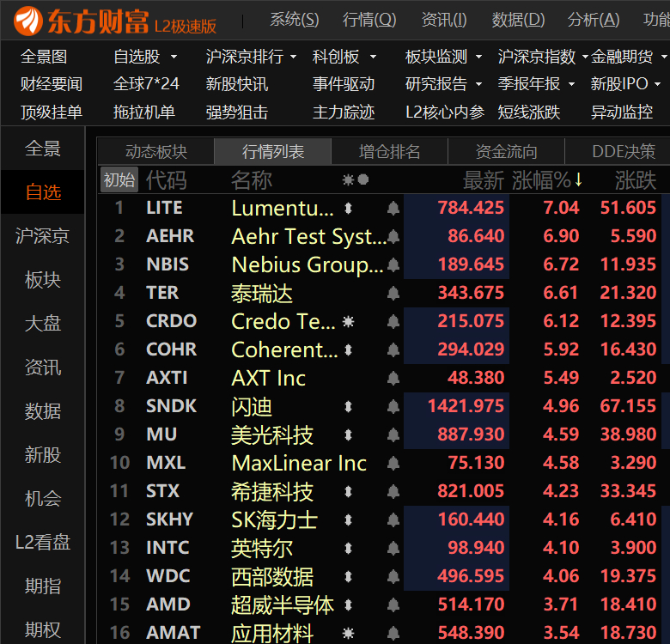Click the star marker icon beside Credo
Screen dimensions: 670x644
(348, 322)
